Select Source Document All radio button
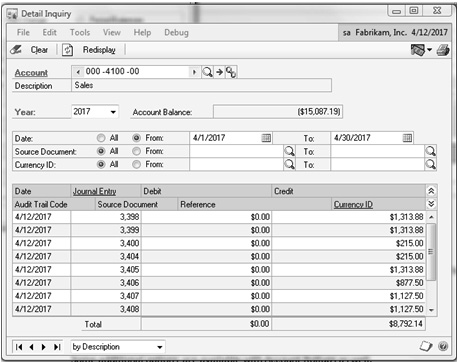Viewport: 458px width, 362px height. (x=101, y=151)
